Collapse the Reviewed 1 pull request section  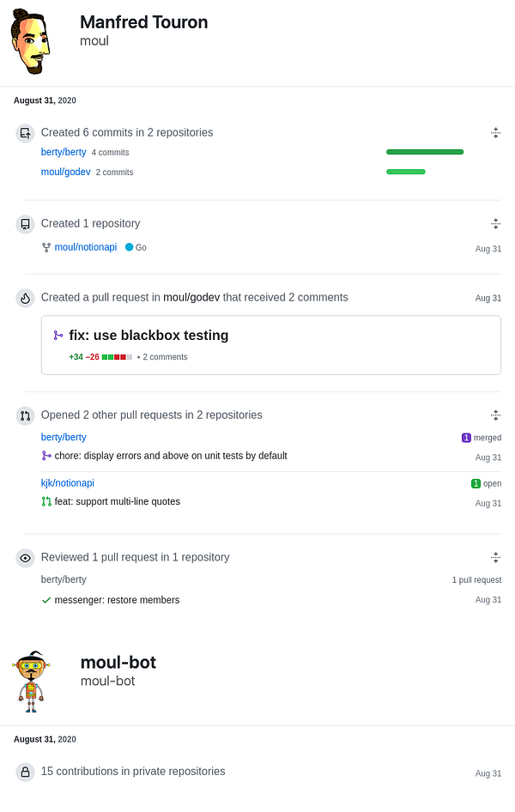[x=495, y=557]
